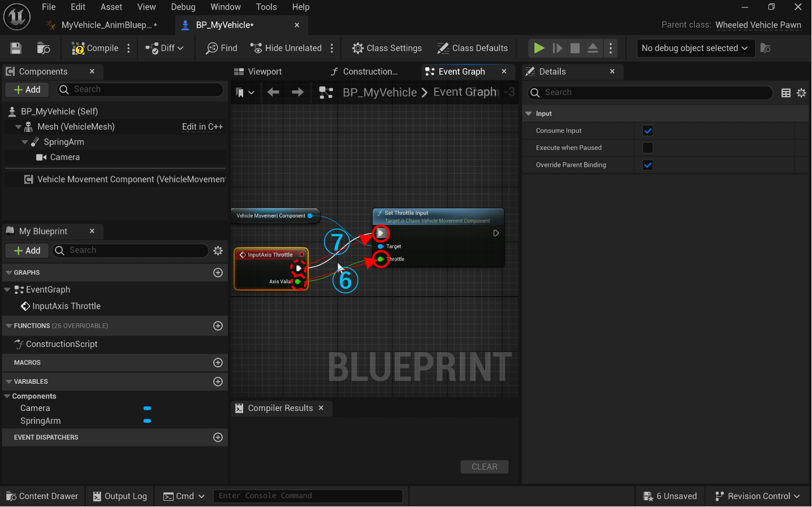Click the Eject playback button
The width and height of the screenshot is (812, 507).
click(x=593, y=48)
